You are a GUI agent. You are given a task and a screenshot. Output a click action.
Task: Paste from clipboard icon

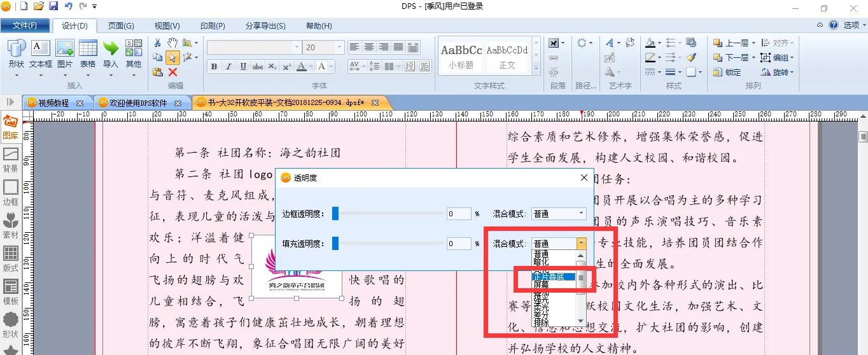tap(158, 72)
